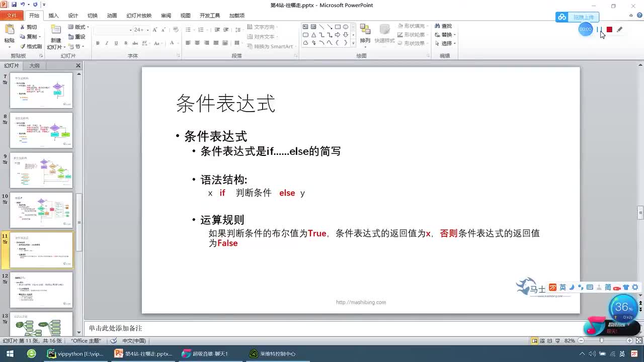This screenshot has width=644, height=362.
Task: Select slide 9 thumbnail
Action: coord(41,170)
